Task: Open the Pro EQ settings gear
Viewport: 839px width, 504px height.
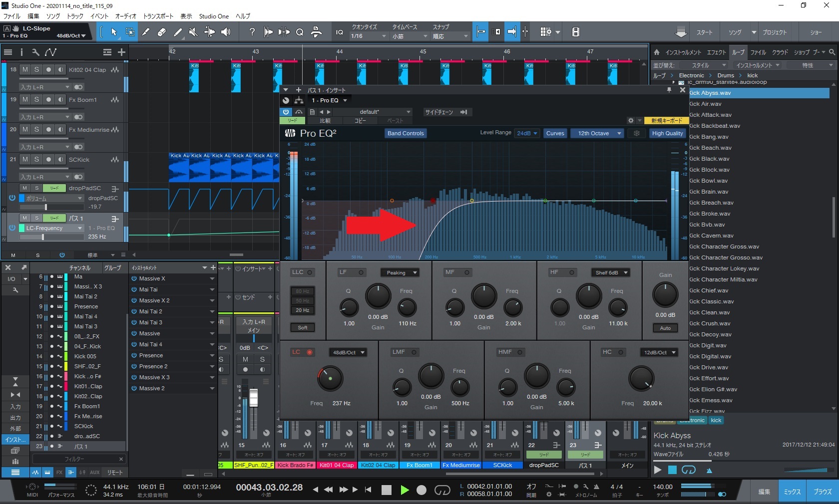Action: pyautogui.click(x=631, y=120)
